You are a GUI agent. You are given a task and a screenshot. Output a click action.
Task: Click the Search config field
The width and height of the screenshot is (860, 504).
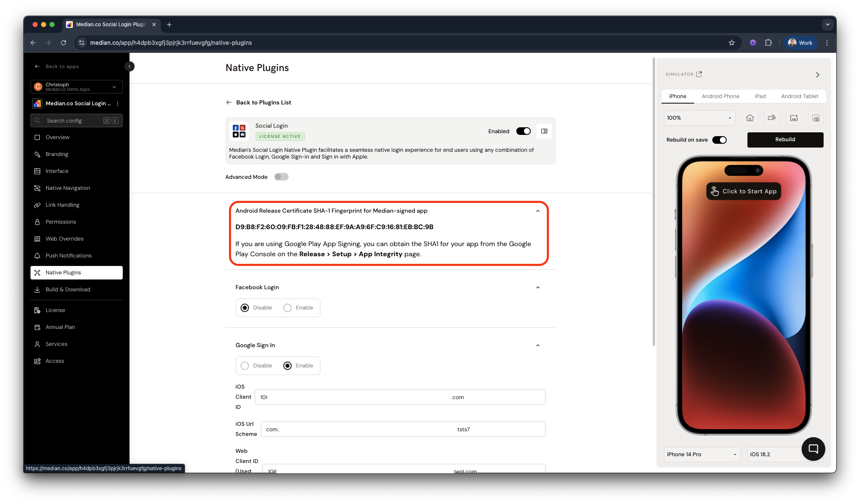tap(77, 121)
